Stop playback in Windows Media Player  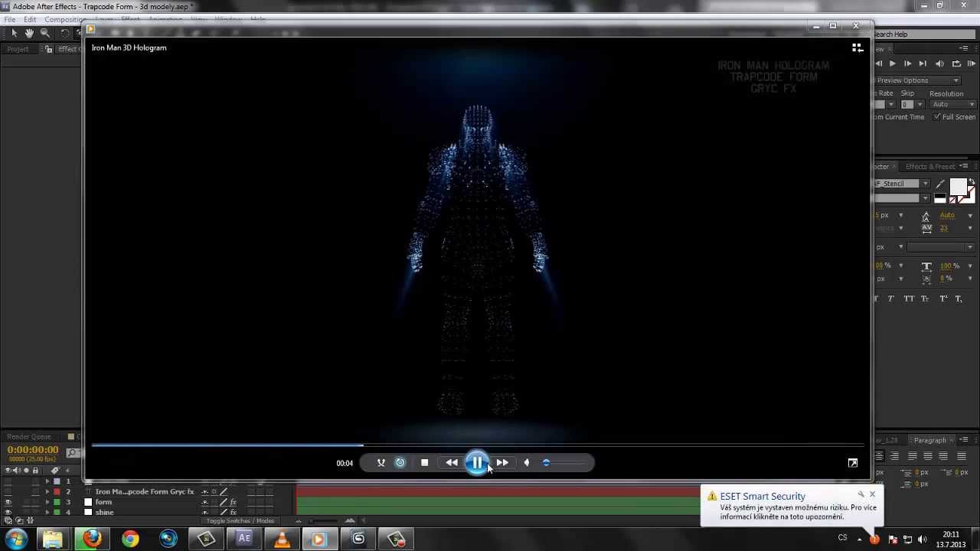tap(425, 462)
